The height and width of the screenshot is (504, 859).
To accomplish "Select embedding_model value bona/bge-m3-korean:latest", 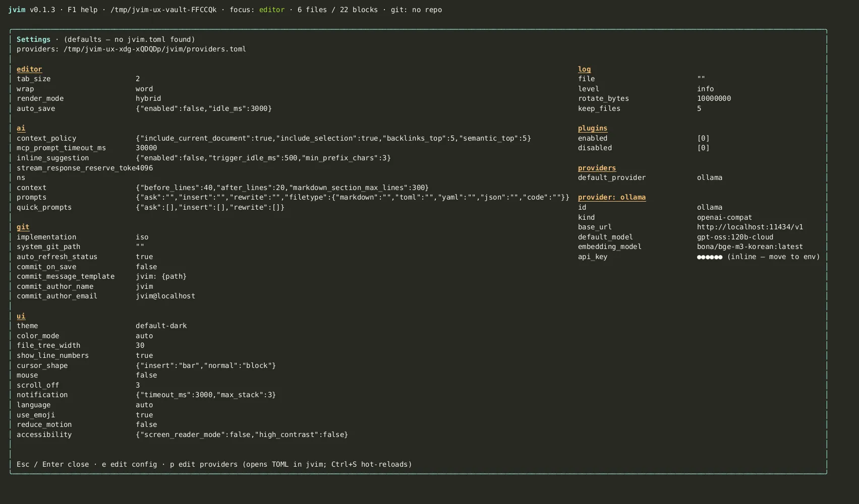I will pos(750,246).
